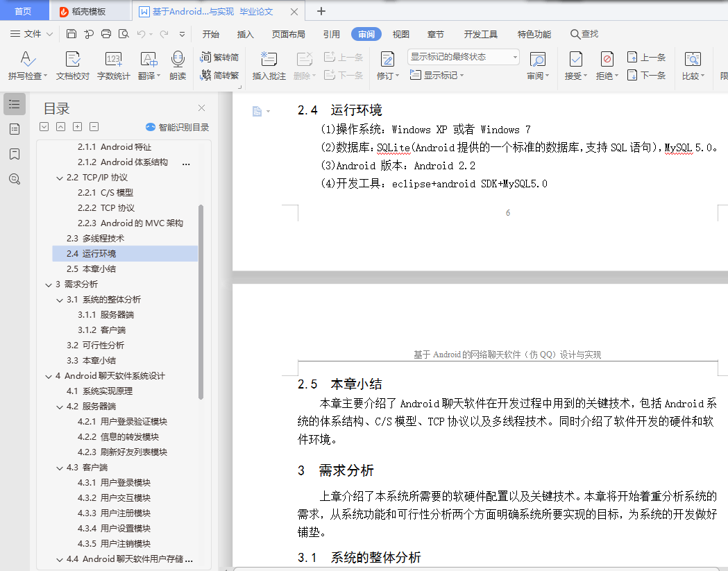
Task: Open the chapter navigation sidebar icon
Action: (x=15, y=129)
